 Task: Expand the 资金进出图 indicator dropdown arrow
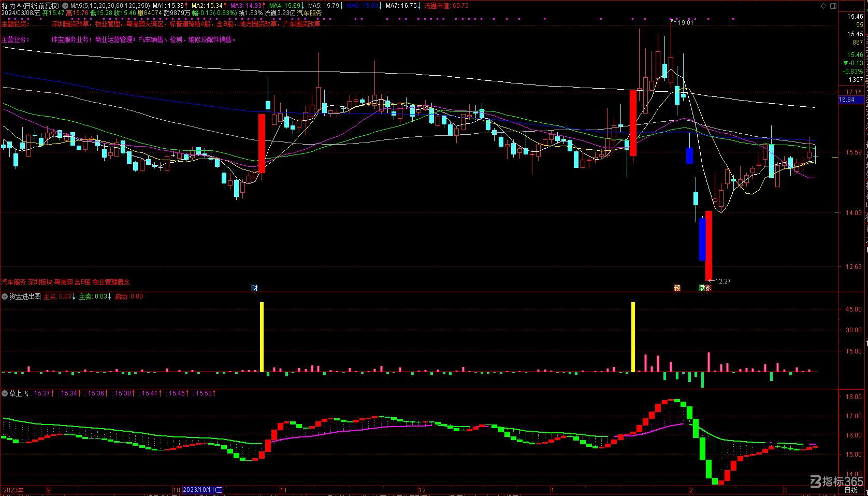tap(5, 296)
